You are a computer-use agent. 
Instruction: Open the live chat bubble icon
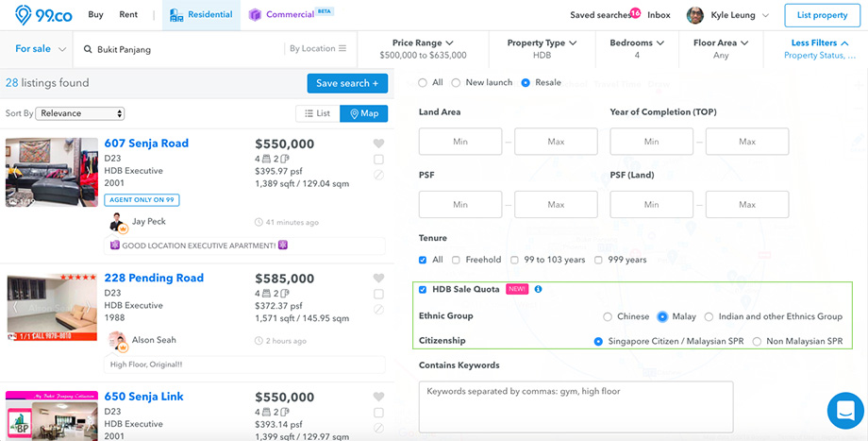(845, 411)
